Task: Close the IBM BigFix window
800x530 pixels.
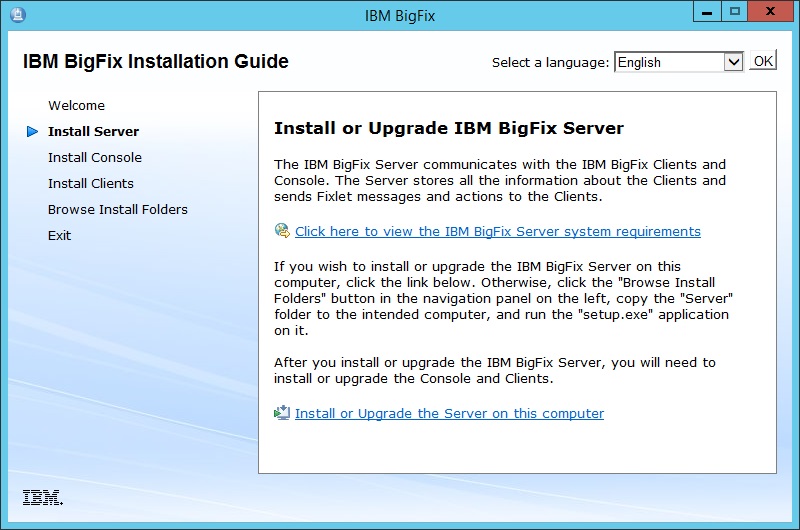Action: pyautogui.click(x=771, y=13)
